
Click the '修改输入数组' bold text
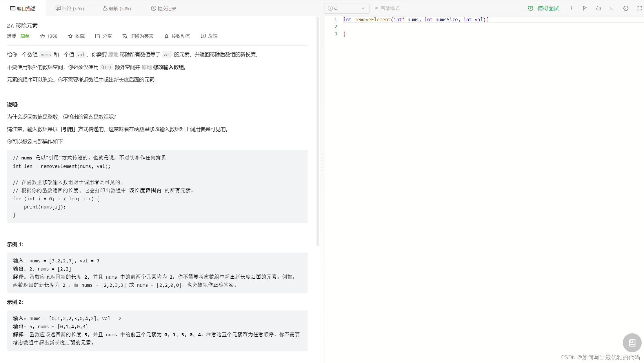click(168, 67)
